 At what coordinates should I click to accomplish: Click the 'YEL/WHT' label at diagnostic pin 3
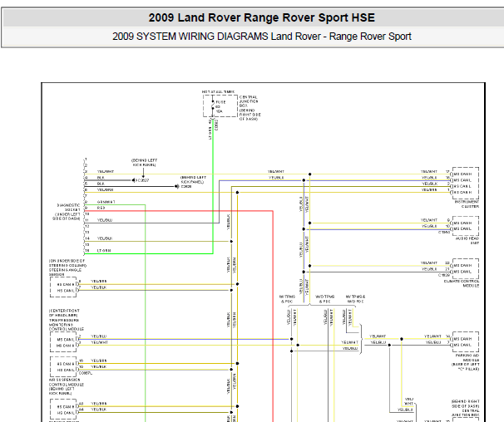coord(106,171)
